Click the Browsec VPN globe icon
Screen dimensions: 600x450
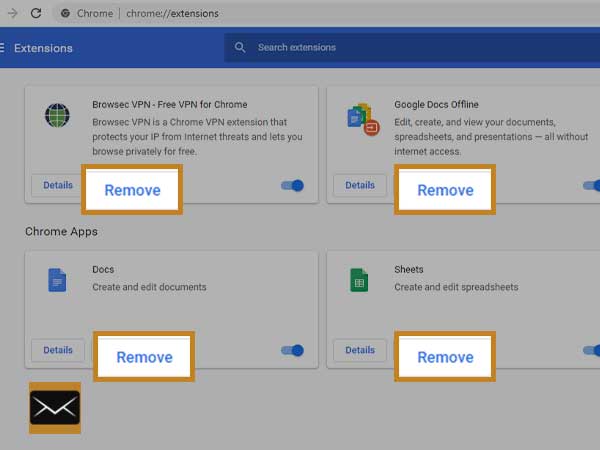(x=57, y=115)
